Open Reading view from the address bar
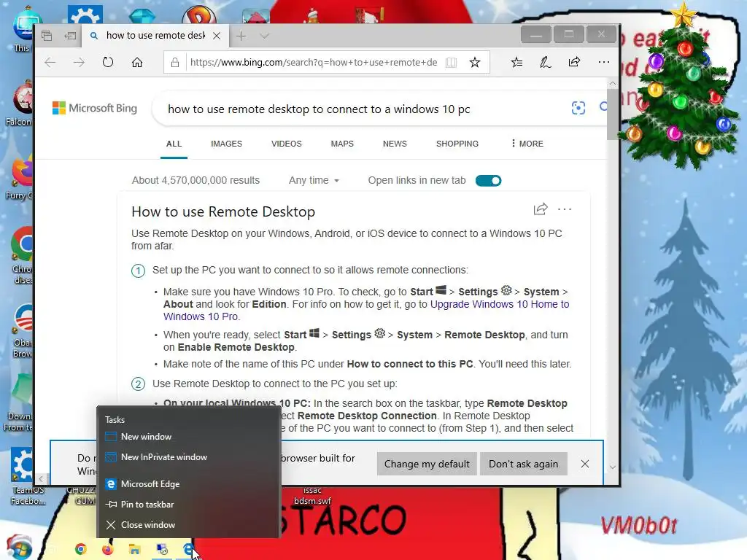This screenshot has height=560, width=747. pyautogui.click(x=451, y=63)
